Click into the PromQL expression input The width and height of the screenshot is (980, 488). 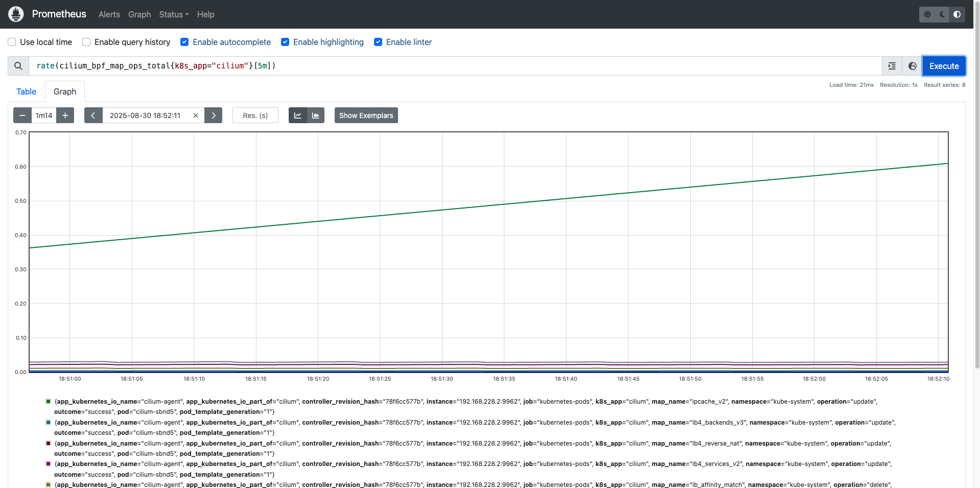pos(455,66)
